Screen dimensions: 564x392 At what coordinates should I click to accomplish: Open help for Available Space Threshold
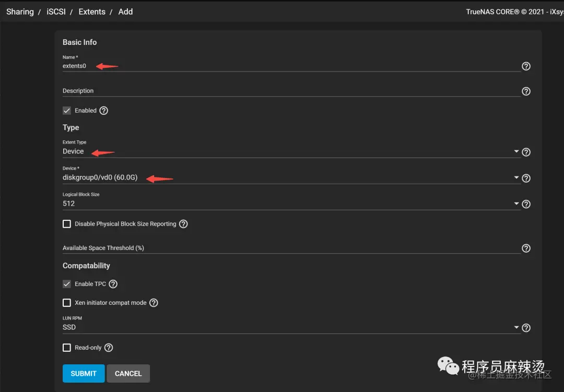tap(526, 248)
